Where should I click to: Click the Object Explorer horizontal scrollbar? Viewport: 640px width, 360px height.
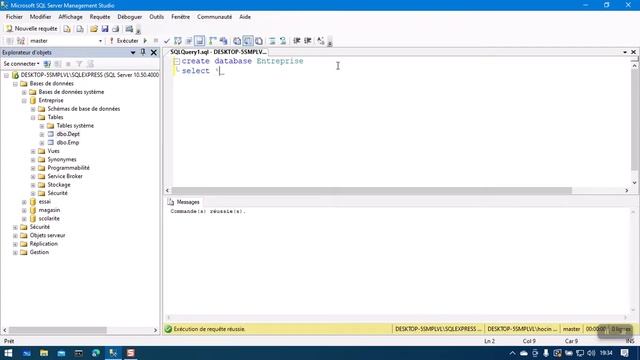(58, 330)
